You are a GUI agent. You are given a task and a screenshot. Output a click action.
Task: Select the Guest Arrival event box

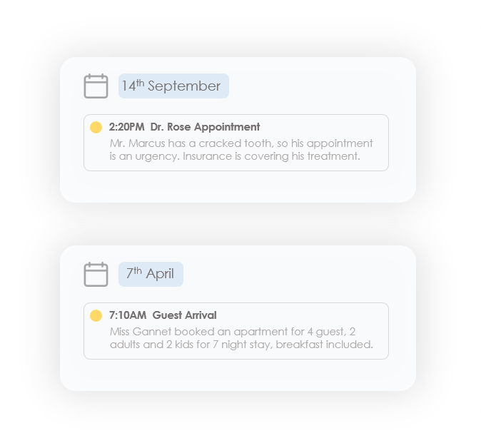click(236, 331)
